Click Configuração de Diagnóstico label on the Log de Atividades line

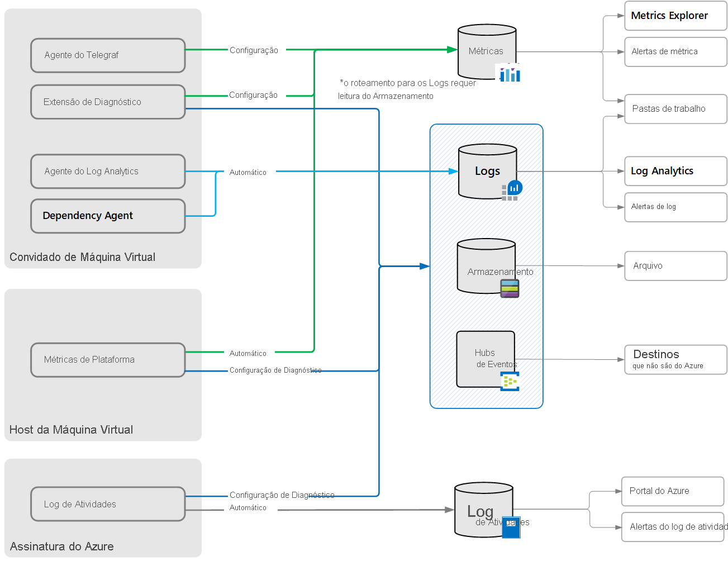point(282,495)
